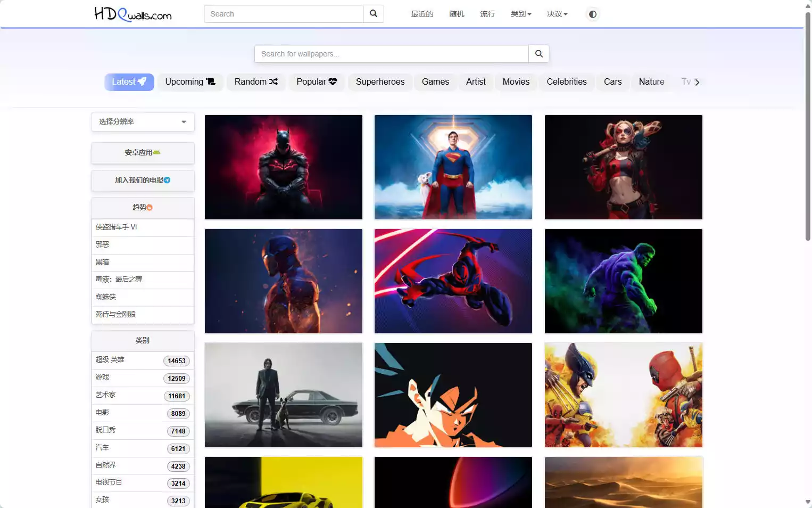
Task: Focus the top navbar Search field
Action: point(284,14)
